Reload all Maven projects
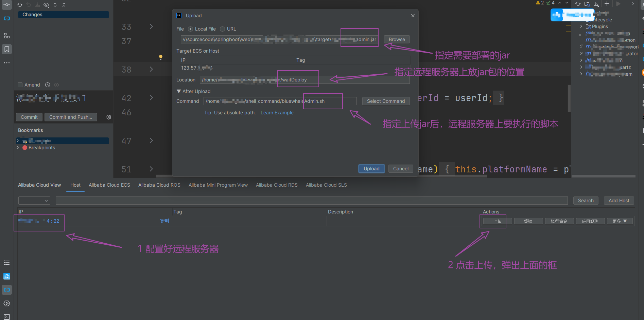 tap(578, 4)
